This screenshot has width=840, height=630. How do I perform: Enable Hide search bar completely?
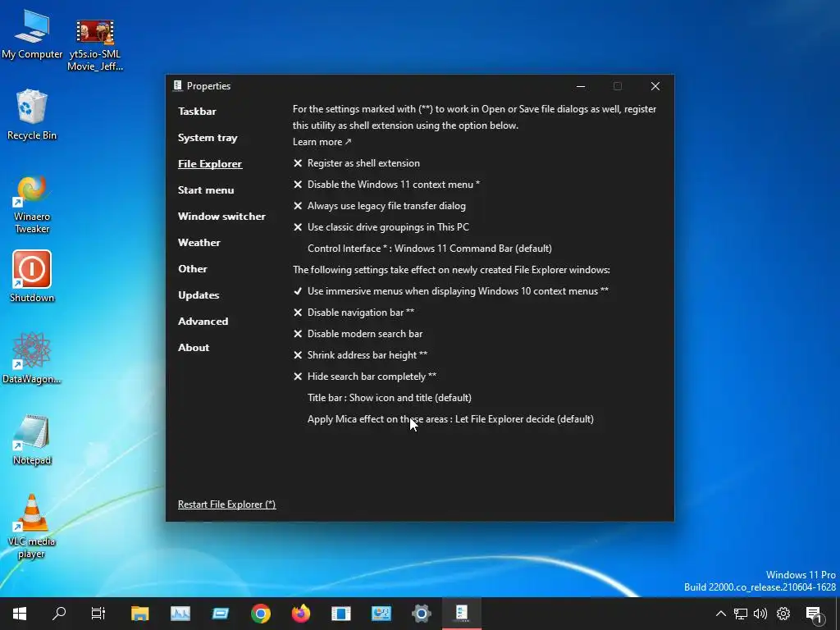pyautogui.click(x=365, y=377)
